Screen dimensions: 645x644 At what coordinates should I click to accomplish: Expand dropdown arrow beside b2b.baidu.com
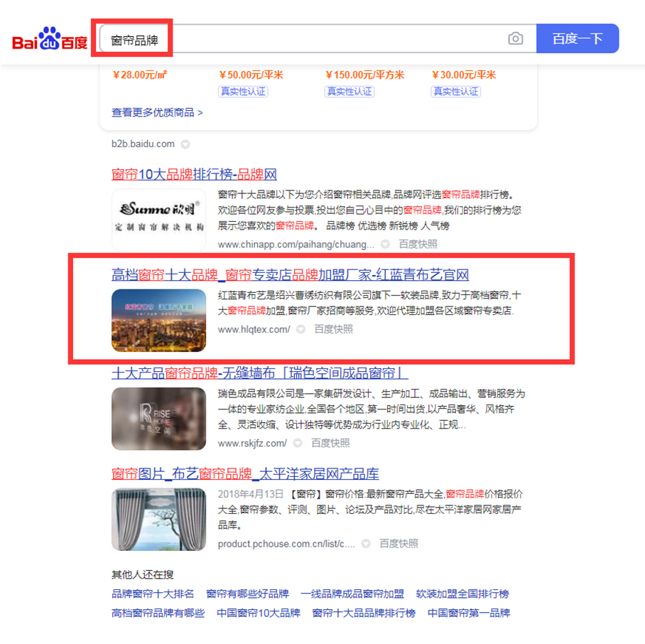click(x=185, y=144)
